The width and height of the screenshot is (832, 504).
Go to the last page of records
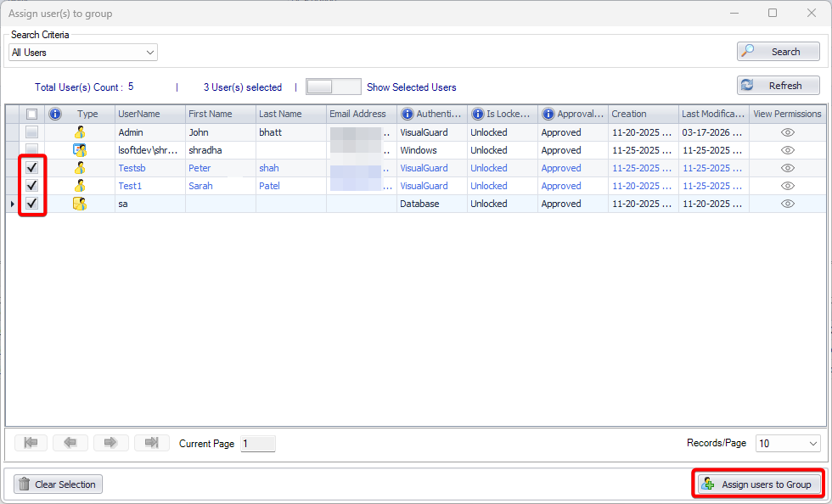(x=152, y=442)
